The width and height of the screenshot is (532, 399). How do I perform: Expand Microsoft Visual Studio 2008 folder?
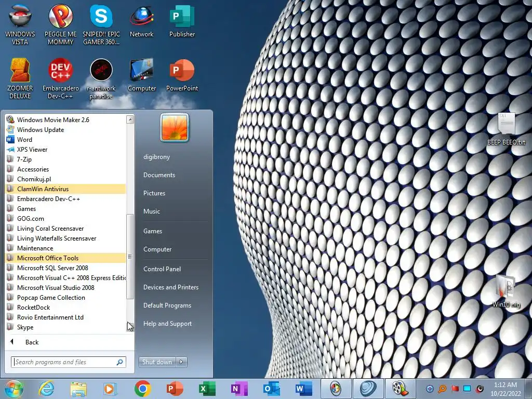pyautogui.click(x=66, y=287)
